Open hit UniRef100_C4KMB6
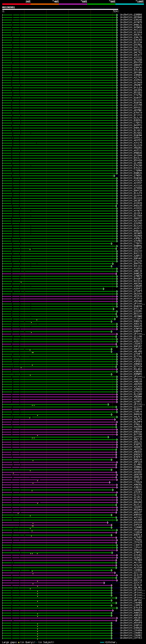This screenshot has width=146, height=644. click(131, 603)
